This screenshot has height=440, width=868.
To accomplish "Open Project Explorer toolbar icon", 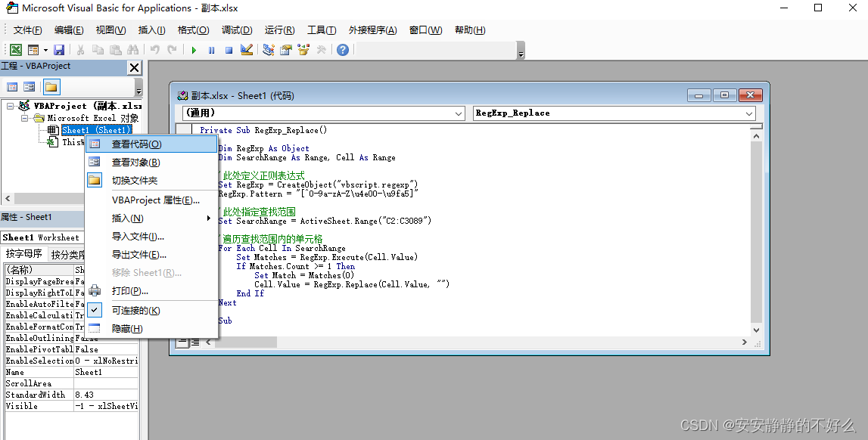I will click(x=269, y=50).
